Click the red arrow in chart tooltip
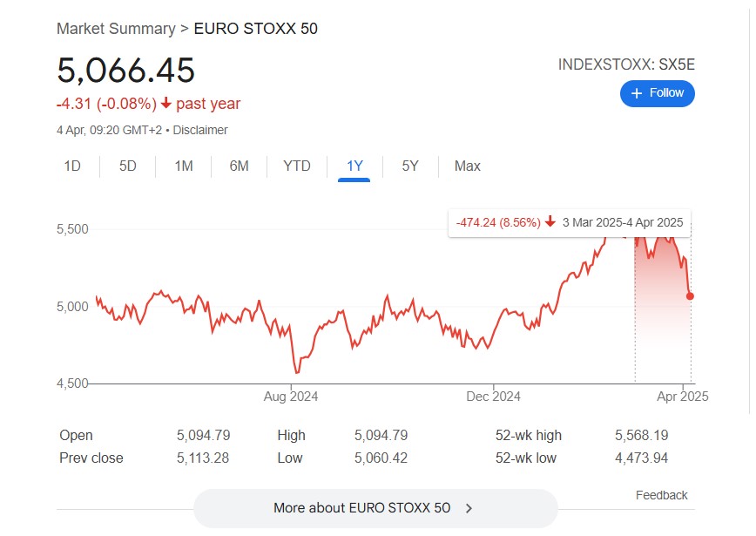 point(550,222)
